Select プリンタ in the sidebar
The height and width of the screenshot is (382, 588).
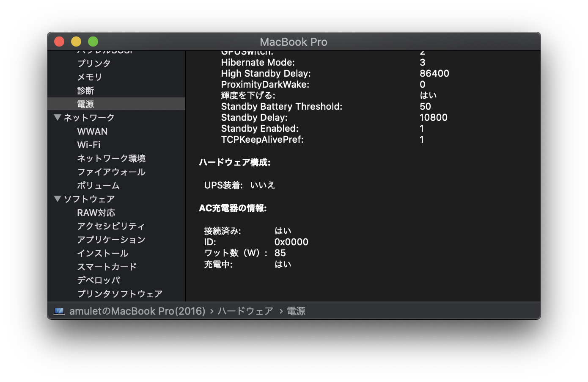pos(94,64)
